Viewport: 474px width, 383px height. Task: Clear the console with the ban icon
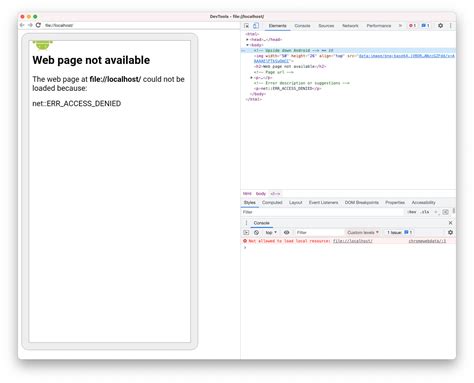click(256, 232)
